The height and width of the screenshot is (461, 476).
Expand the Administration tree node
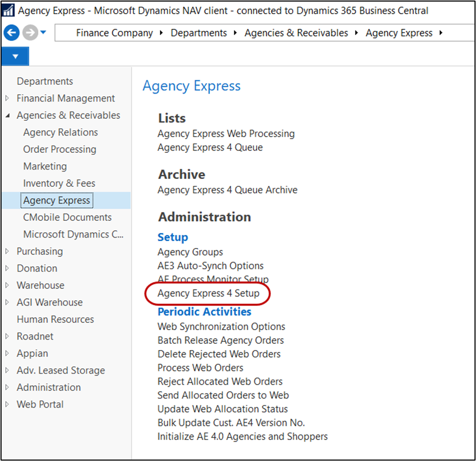(x=7, y=387)
